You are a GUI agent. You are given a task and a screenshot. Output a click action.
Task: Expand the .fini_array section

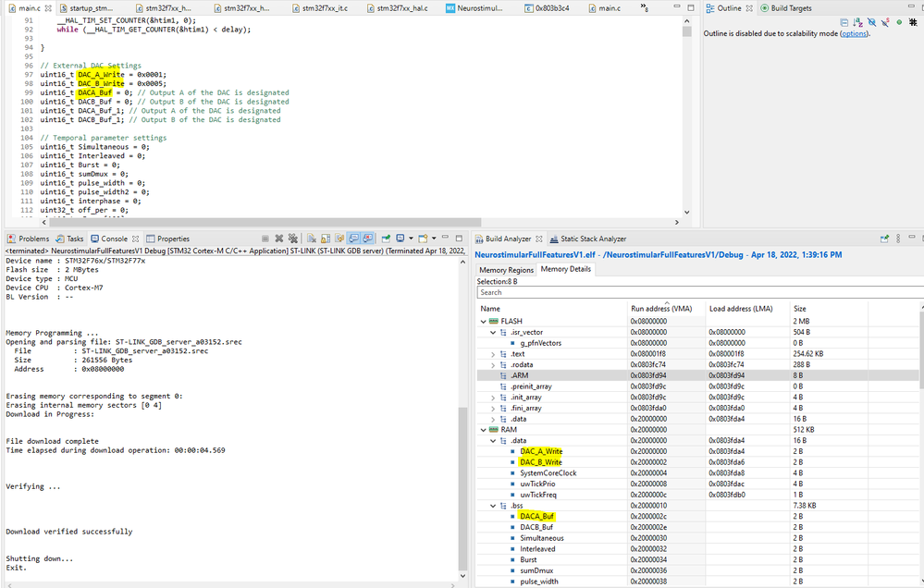coord(493,409)
